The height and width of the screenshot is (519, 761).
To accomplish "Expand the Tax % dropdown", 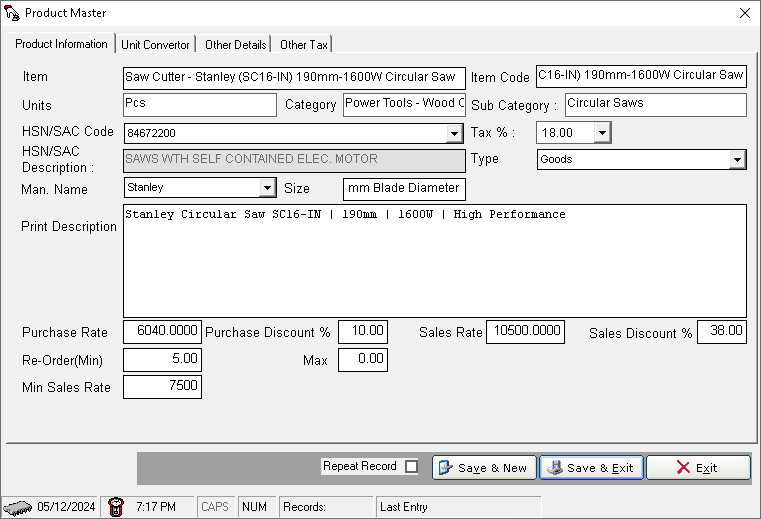I will pos(602,132).
